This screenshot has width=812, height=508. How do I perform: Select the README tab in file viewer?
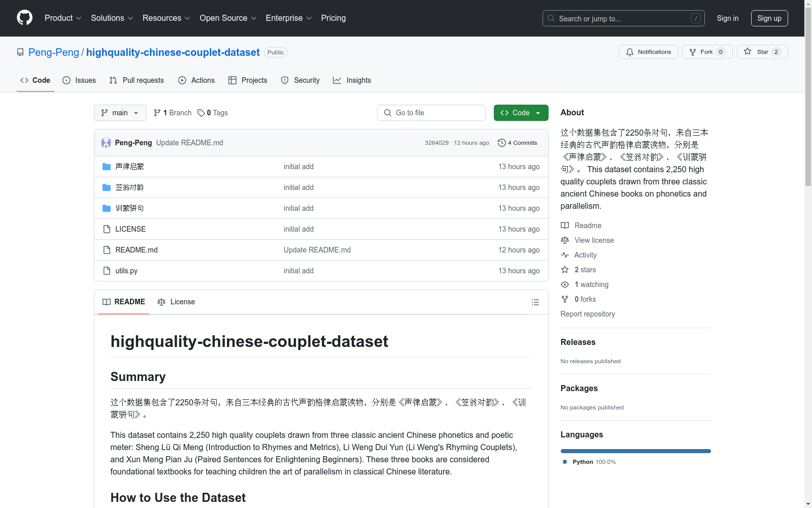pos(124,302)
